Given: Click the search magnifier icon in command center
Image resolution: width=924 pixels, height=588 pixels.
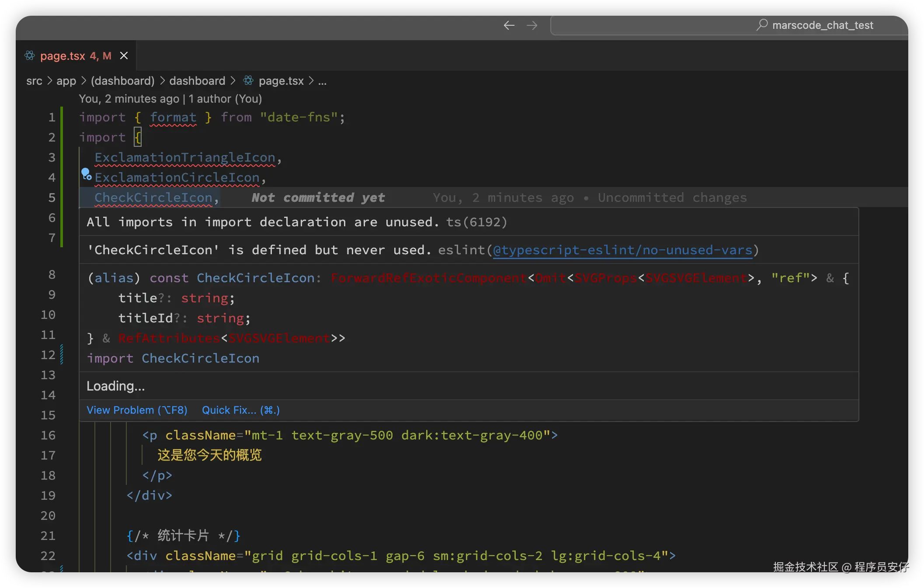Looking at the screenshot, I should click(762, 25).
